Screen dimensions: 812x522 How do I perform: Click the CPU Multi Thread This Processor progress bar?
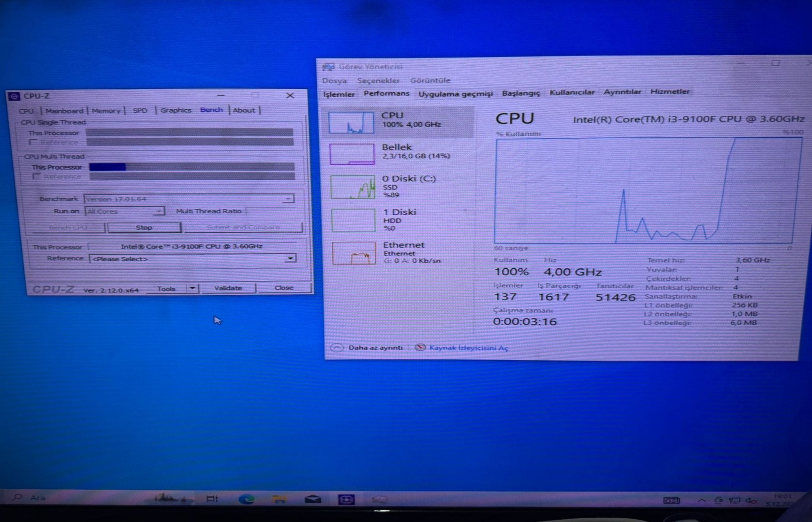[192, 167]
